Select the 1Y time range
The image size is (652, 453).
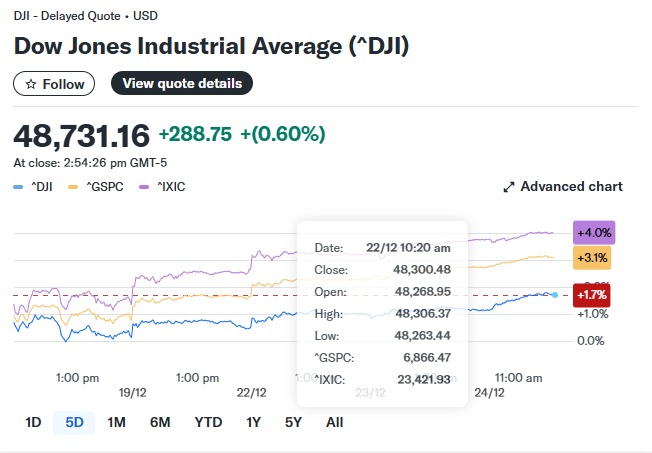(x=254, y=422)
